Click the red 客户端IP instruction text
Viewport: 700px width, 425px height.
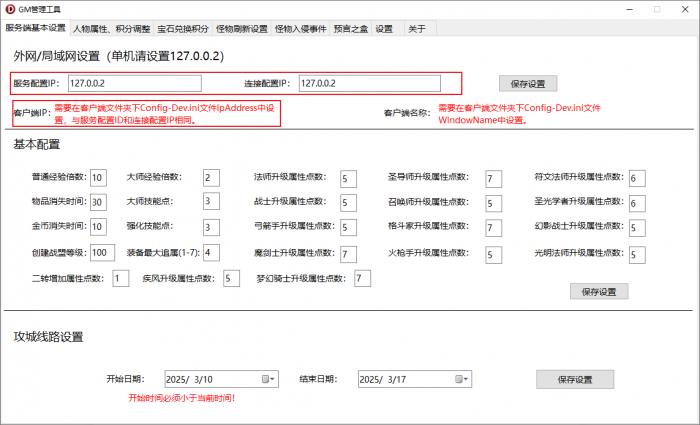[x=165, y=114]
